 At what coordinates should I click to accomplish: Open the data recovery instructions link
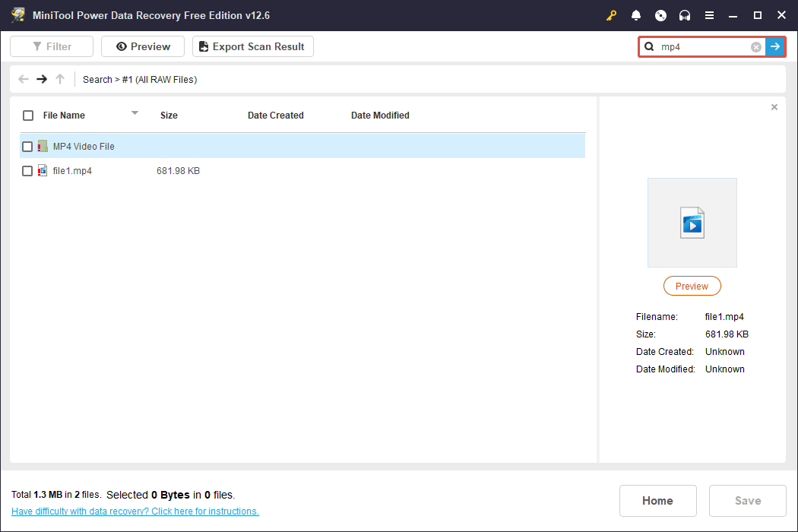135,511
